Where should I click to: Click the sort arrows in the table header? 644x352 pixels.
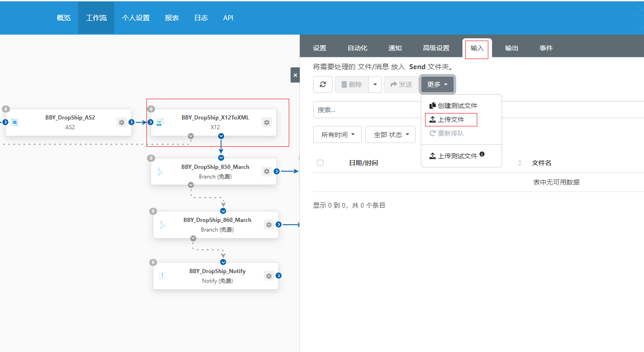(x=520, y=163)
